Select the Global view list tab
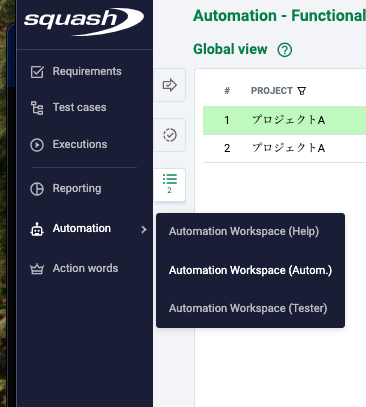Viewport: 366px width, 407px height. pyautogui.click(x=170, y=184)
